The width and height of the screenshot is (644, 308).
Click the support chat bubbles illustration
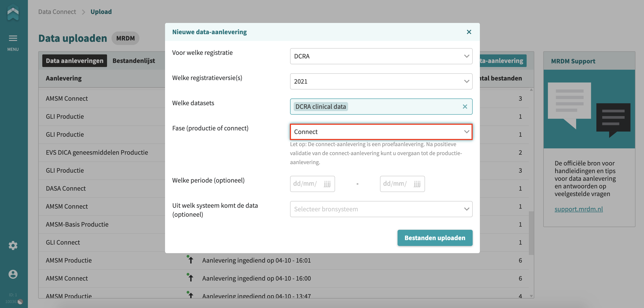[589, 109]
